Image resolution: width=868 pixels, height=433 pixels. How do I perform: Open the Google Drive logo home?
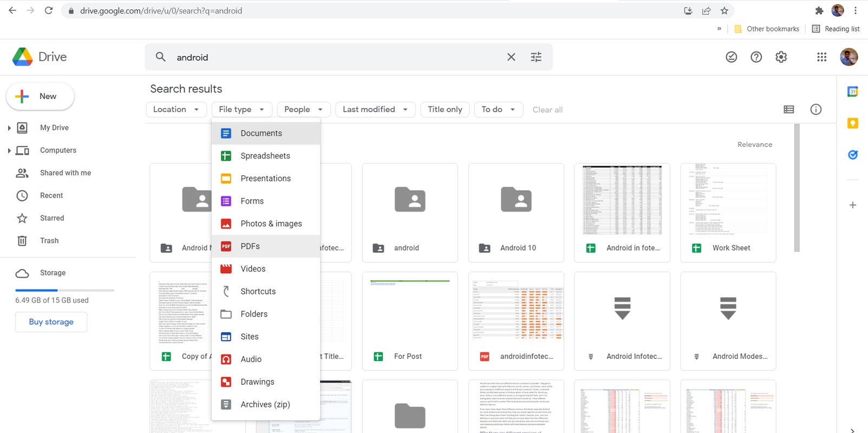(40, 57)
